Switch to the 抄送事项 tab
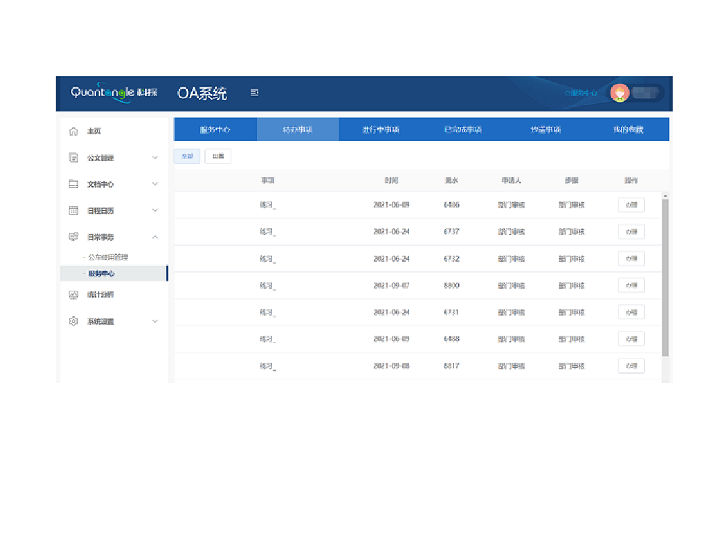This screenshot has height=560, width=728. click(x=545, y=130)
